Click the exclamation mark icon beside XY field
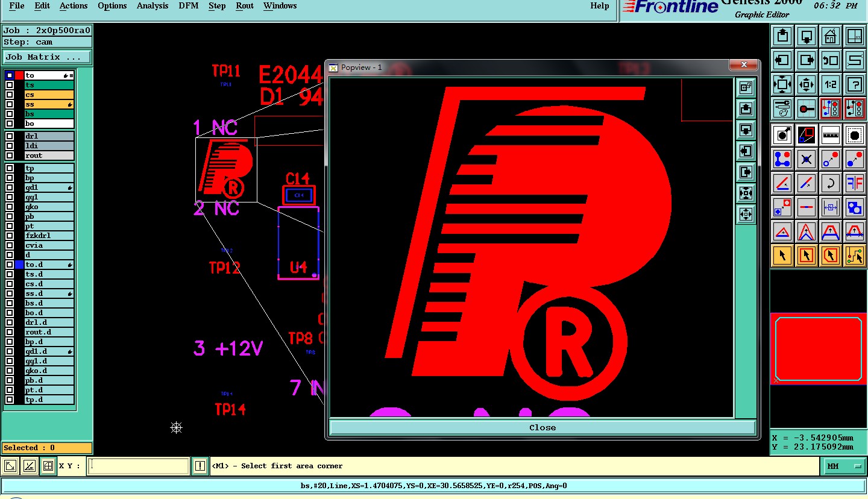This screenshot has width=868, height=499. 200,466
